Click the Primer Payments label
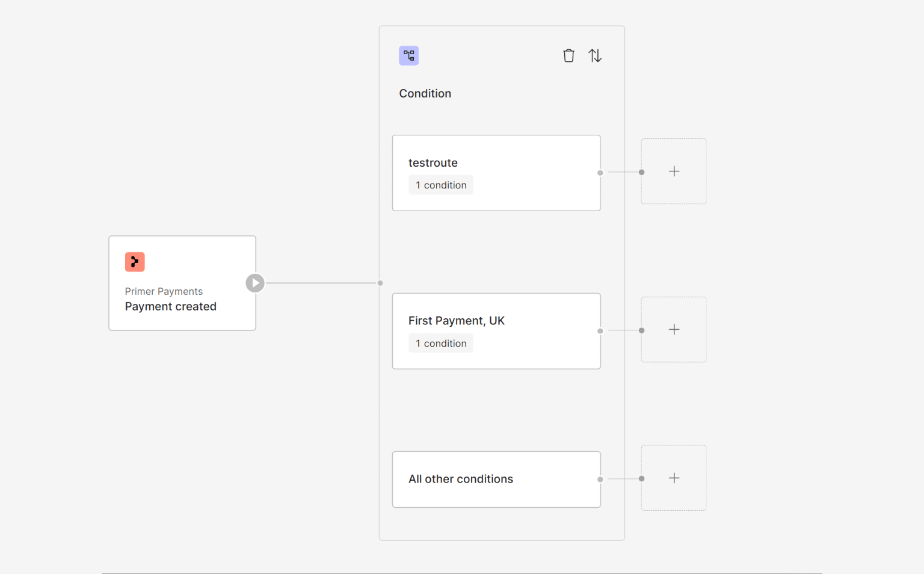Image resolution: width=924 pixels, height=574 pixels. click(x=164, y=291)
